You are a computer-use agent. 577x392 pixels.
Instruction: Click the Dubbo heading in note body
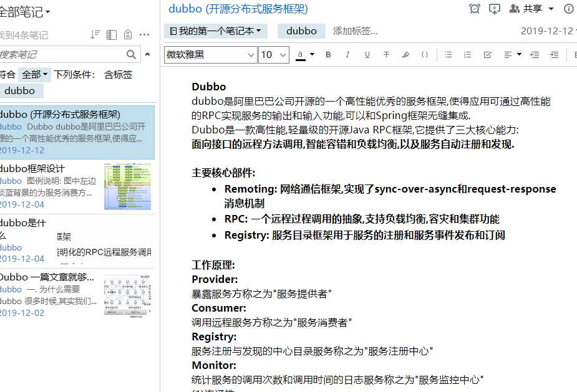(x=208, y=87)
